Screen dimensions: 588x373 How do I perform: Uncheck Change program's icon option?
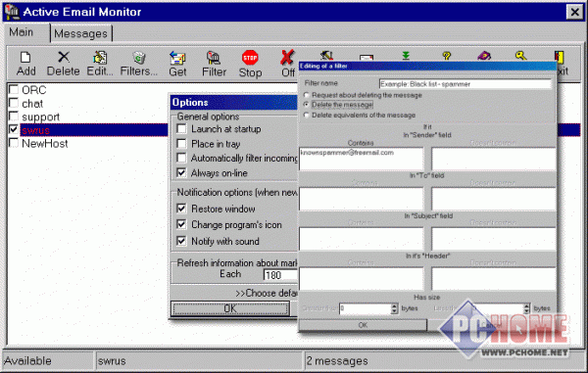tap(181, 224)
